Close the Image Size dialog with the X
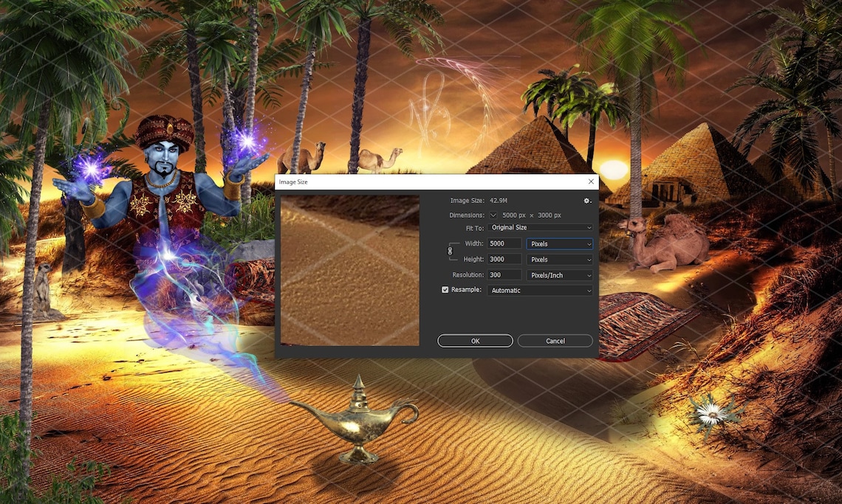The width and height of the screenshot is (842, 504). 590,181
